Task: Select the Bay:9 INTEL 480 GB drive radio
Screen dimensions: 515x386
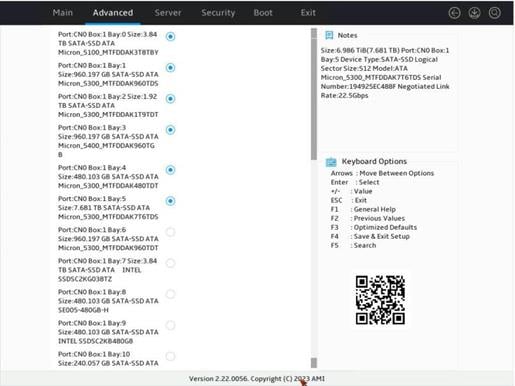Action: click(170, 325)
